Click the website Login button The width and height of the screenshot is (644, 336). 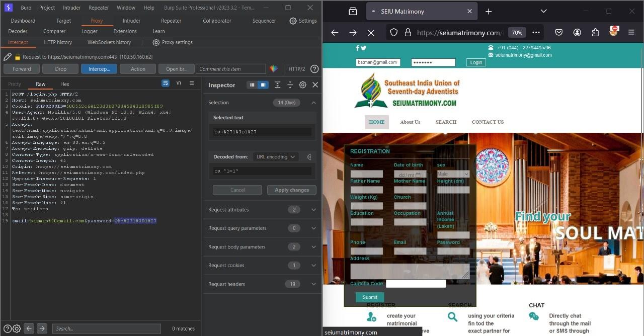click(476, 62)
